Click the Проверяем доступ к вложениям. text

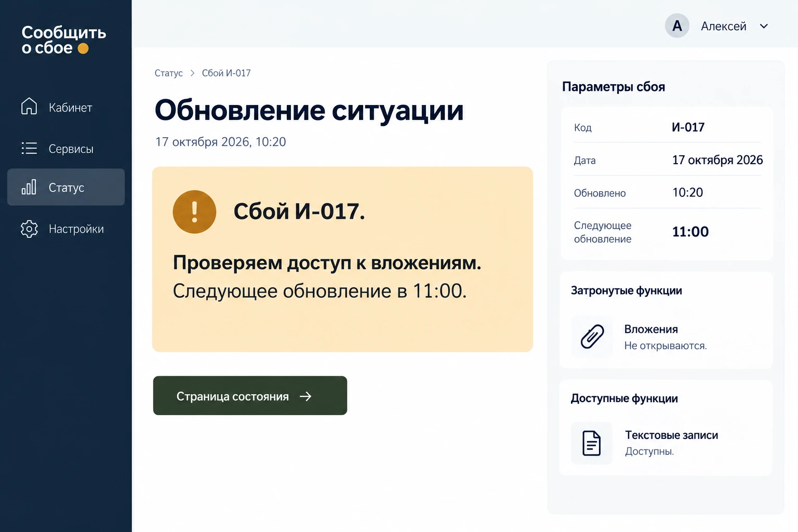327,263
